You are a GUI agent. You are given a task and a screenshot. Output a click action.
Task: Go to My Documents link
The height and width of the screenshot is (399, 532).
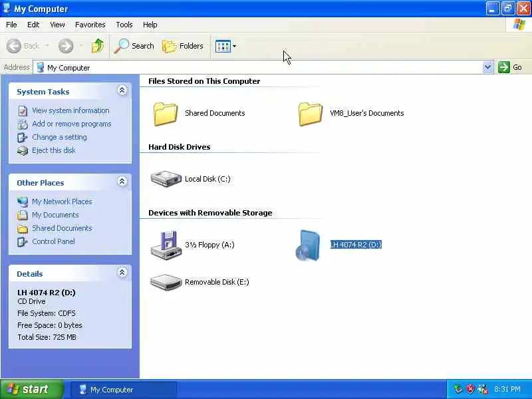(x=55, y=215)
